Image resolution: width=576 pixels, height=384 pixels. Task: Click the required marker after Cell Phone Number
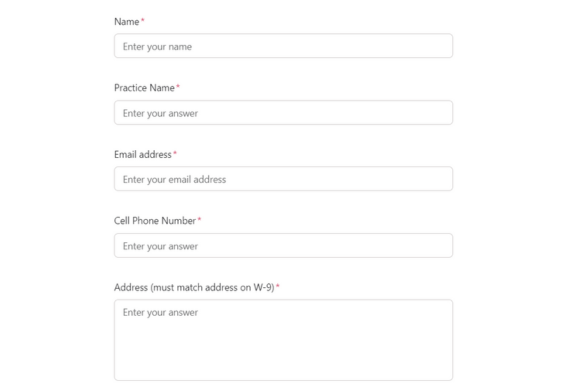tap(199, 219)
